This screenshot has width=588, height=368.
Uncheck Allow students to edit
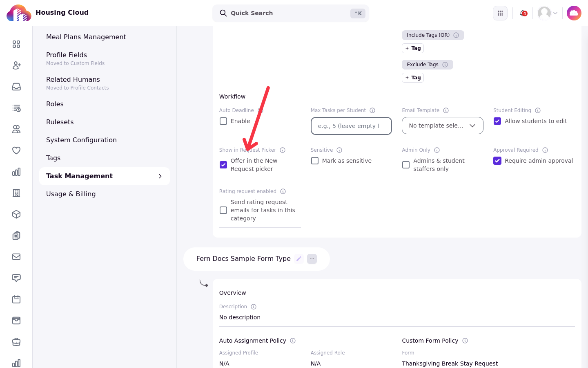coord(497,121)
